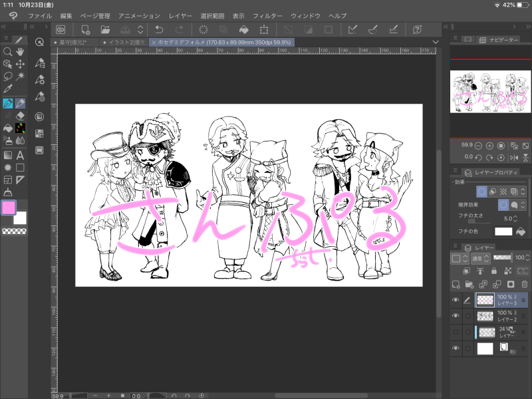
Task: Toggle visibility eye of レイヤー2
Action: pyautogui.click(x=456, y=315)
